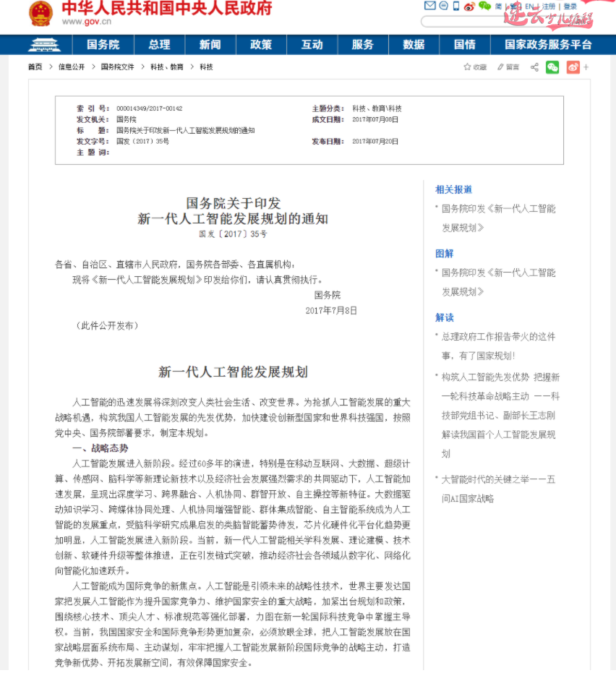
Task: Open the 数据 section
Action: coord(414,44)
